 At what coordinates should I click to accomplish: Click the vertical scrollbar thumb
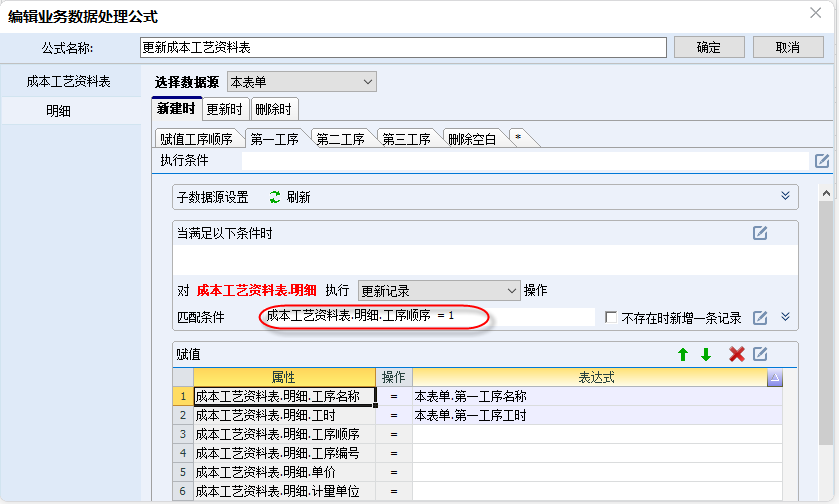point(826,323)
